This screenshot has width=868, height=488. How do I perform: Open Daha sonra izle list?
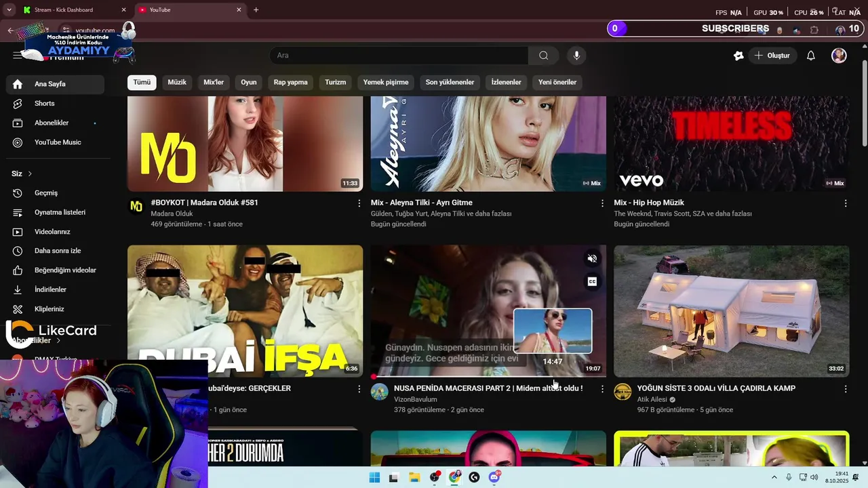point(55,251)
